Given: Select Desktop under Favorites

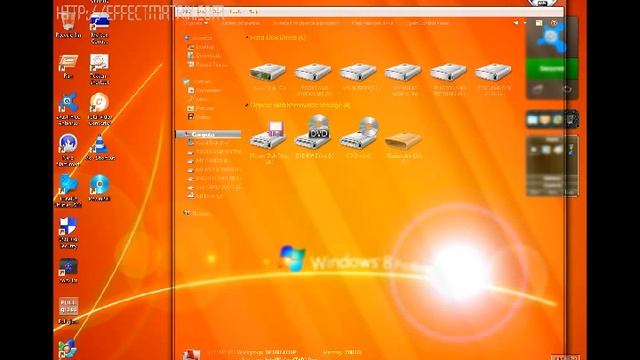Looking at the screenshot, I should [x=201, y=47].
